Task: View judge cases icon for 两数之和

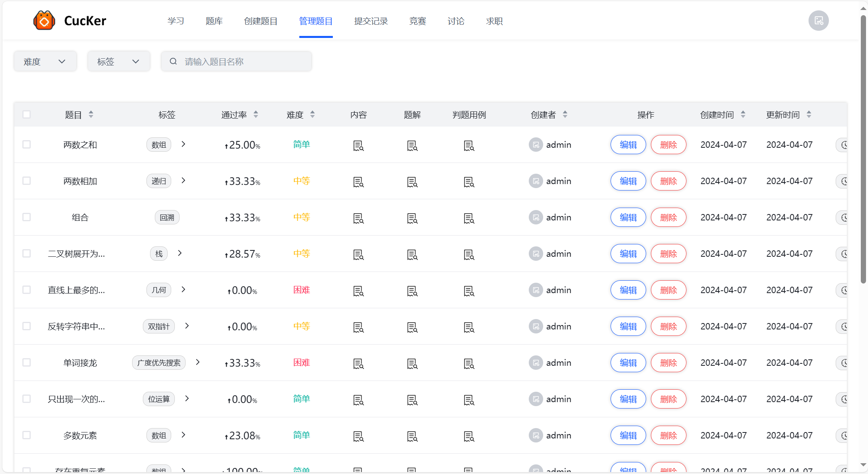Action: 469,145
